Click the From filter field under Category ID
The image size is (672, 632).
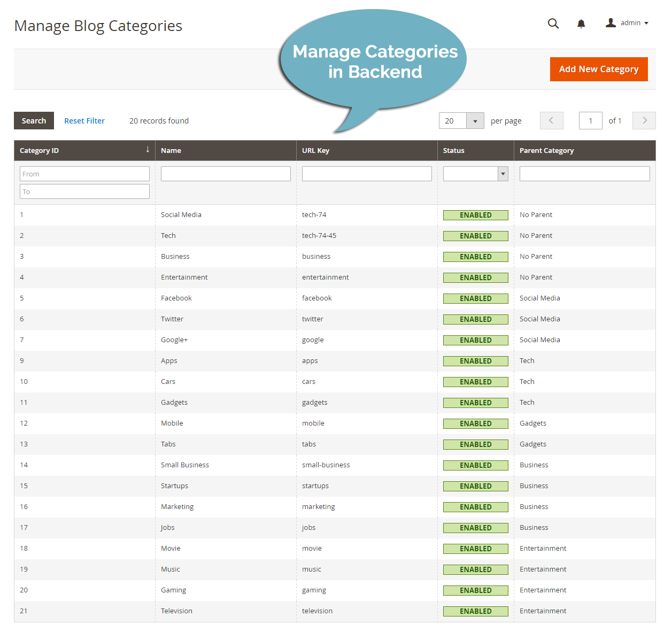tap(84, 173)
